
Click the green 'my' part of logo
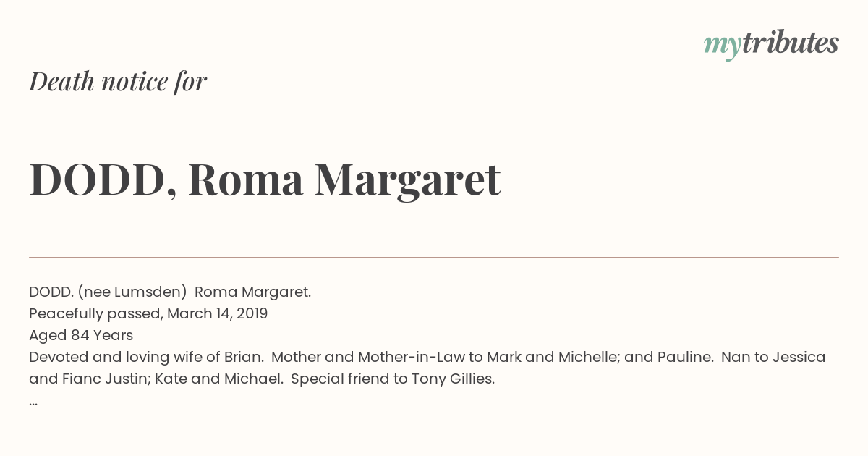pos(722,46)
